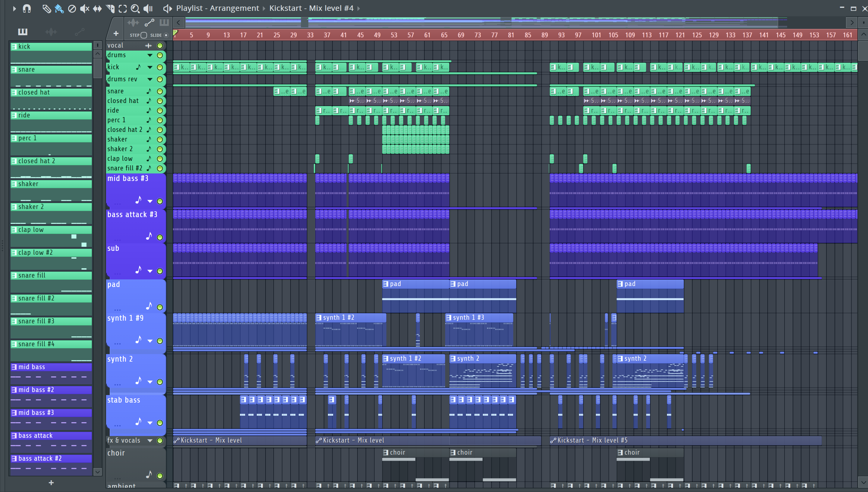This screenshot has height=492, width=868.
Task: Select the Mute tool speaker icon
Action: click(x=84, y=8)
